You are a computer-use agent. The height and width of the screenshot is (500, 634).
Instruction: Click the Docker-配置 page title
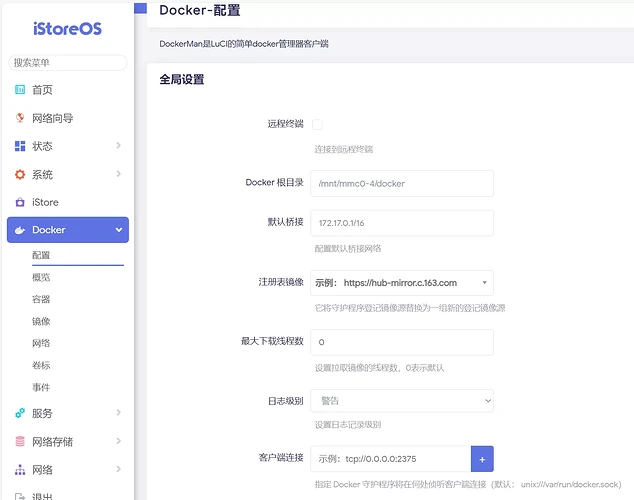pos(200,10)
